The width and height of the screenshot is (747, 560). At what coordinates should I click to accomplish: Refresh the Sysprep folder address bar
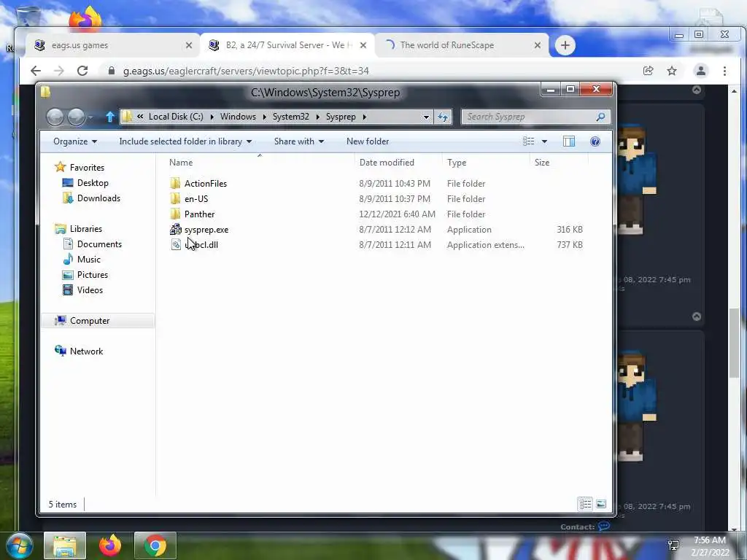point(443,117)
